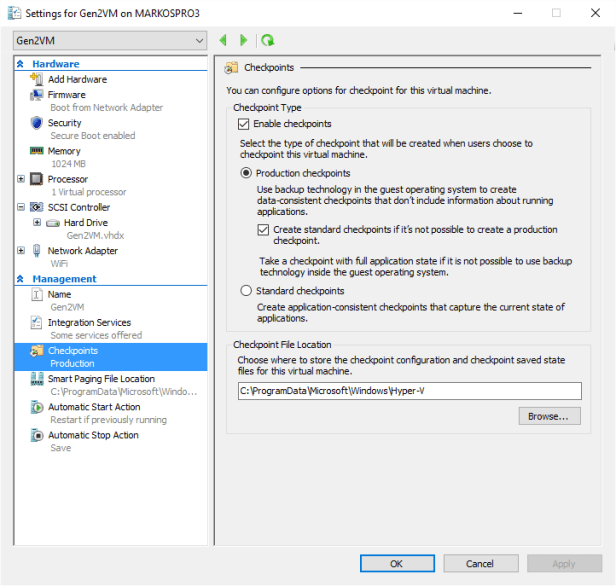Screen dimensions: 616x586
Task: Click the green refresh icon
Action: click(x=267, y=40)
